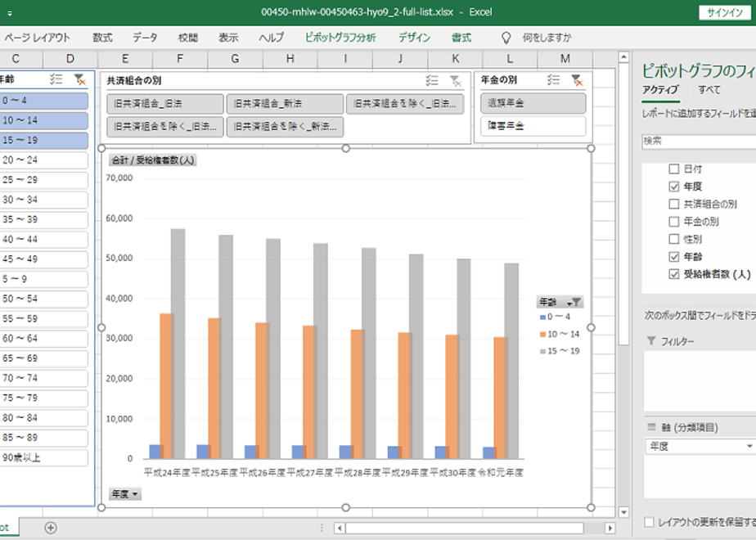Select slicer button 旧共済組合を除く_新法
Image resolution: width=756 pixels, height=540 pixels.
(285, 127)
